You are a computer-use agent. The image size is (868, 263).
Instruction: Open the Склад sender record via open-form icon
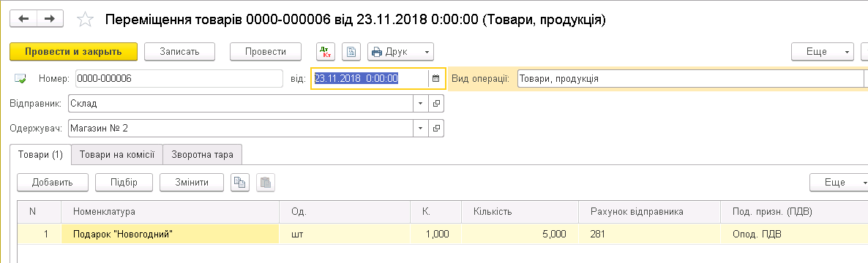pos(436,103)
